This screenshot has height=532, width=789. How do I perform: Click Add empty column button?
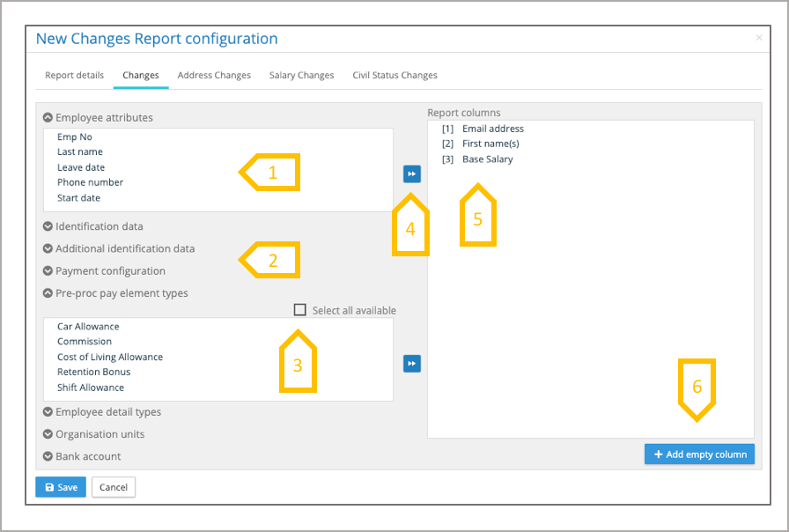point(700,454)
